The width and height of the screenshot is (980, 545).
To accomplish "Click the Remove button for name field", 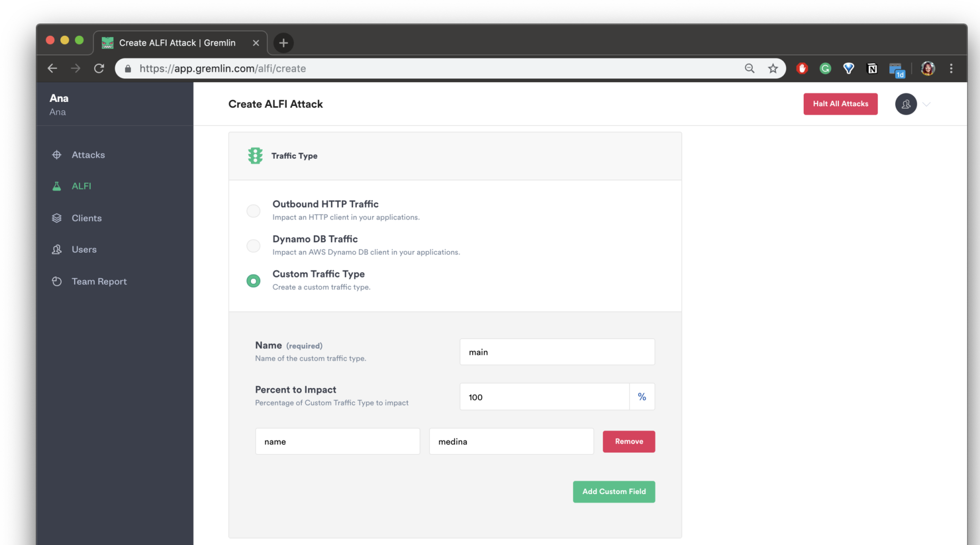I will pyautogui.click(x=629, y=442).
